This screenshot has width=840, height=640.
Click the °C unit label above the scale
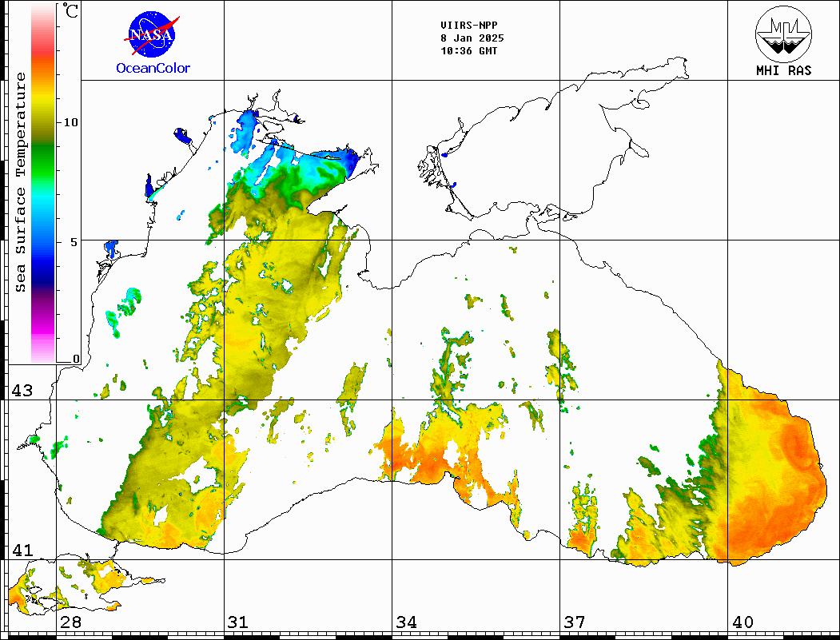70,10
